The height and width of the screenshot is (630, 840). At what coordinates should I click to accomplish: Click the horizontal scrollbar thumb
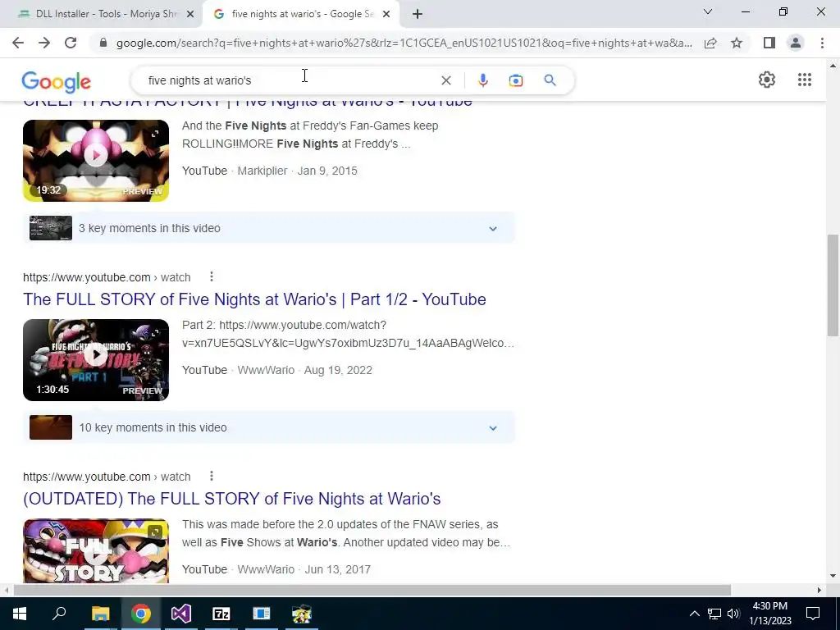point(372,591)
